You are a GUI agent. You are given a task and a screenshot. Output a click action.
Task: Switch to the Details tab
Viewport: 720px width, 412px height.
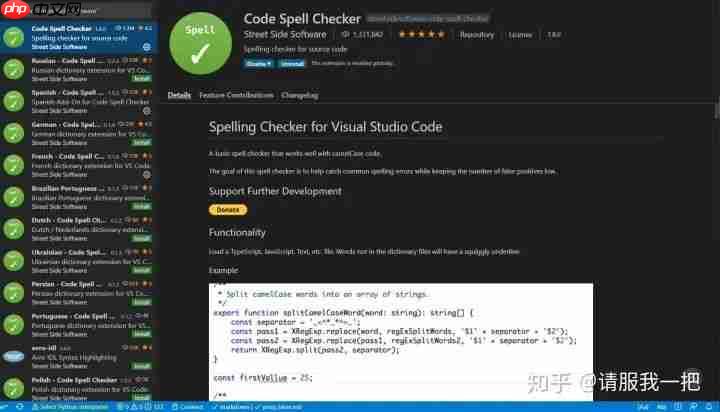179,96
